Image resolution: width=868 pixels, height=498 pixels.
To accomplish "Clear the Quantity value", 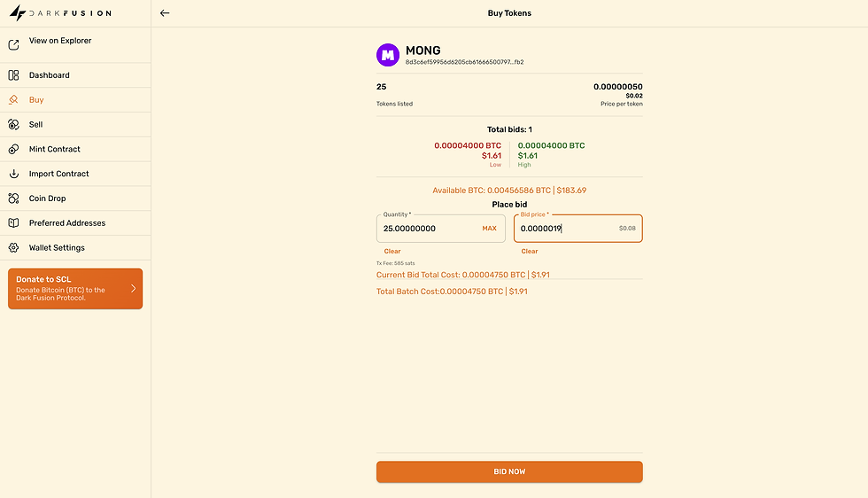I will (392, 252).
